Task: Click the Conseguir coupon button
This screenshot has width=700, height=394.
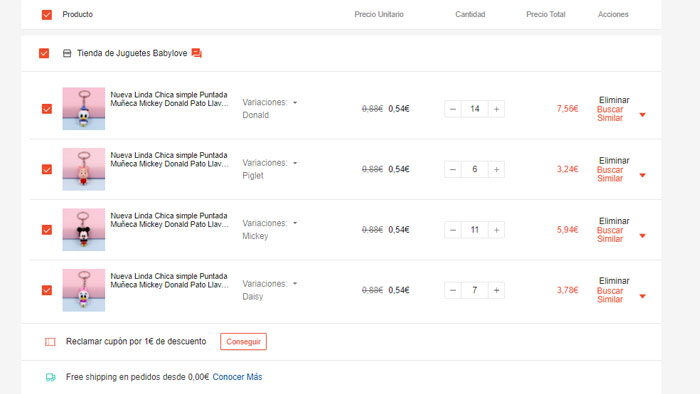Action: point(243,342)
